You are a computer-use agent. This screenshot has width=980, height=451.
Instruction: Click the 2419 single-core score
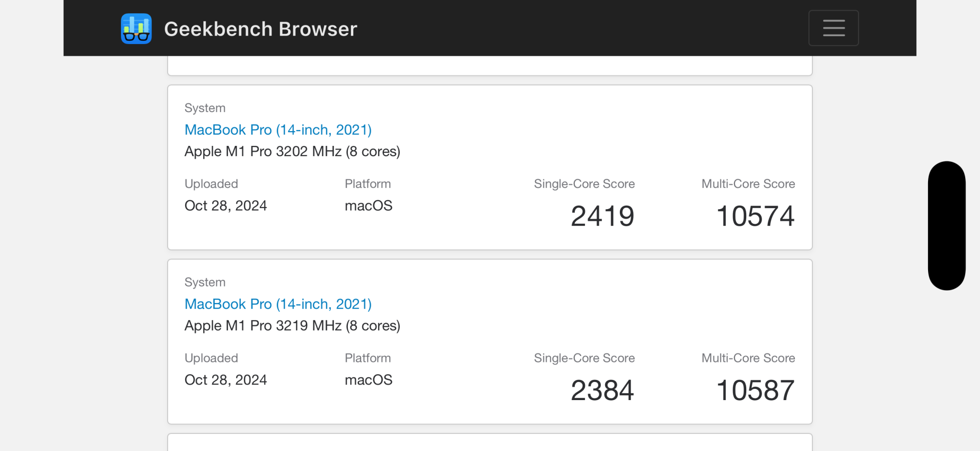602,216
